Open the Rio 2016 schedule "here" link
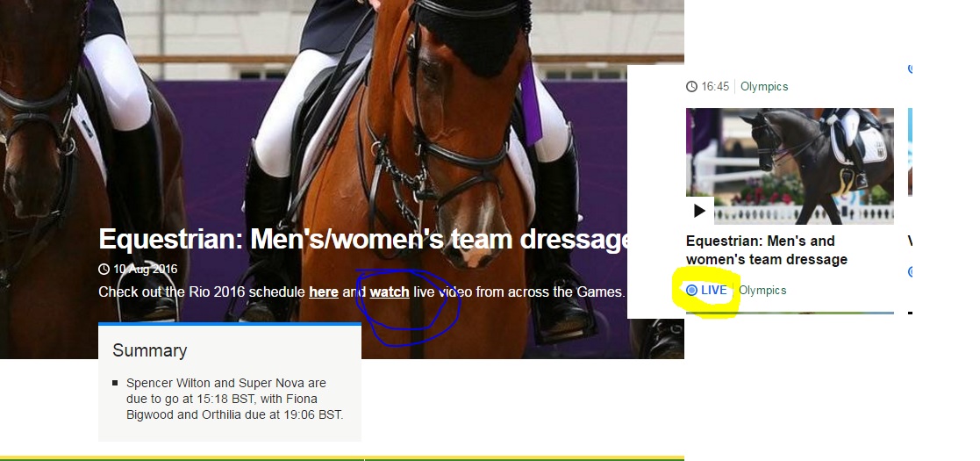Screen dimensions: 980x461 [323, 292]
